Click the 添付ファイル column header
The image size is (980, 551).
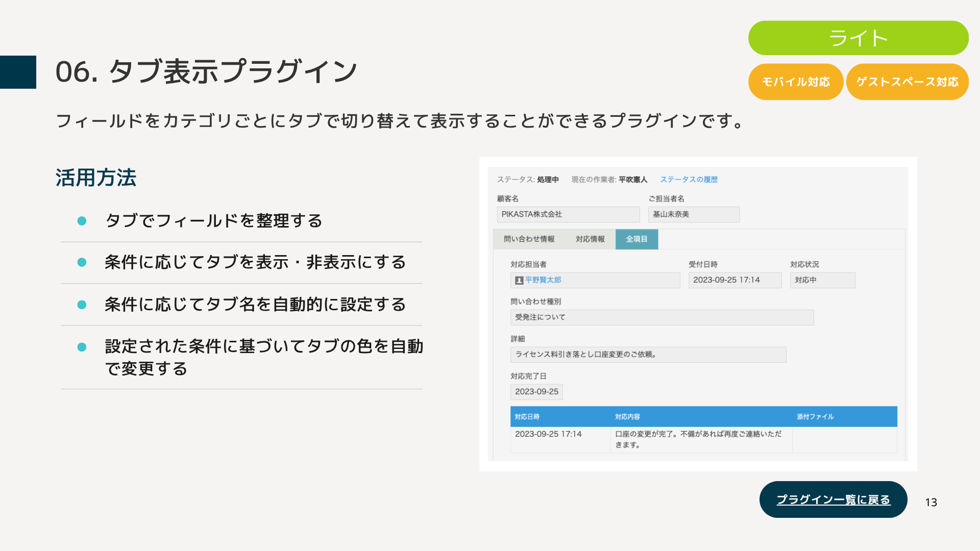(x=815, y=417)
